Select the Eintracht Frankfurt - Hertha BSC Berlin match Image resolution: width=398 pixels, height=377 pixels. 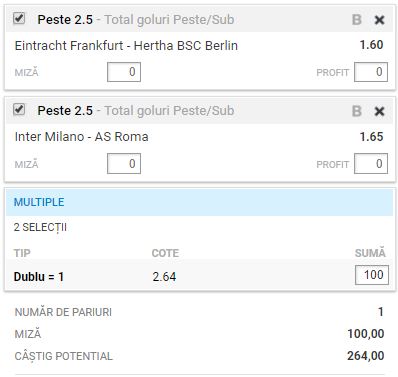point(126,45)
